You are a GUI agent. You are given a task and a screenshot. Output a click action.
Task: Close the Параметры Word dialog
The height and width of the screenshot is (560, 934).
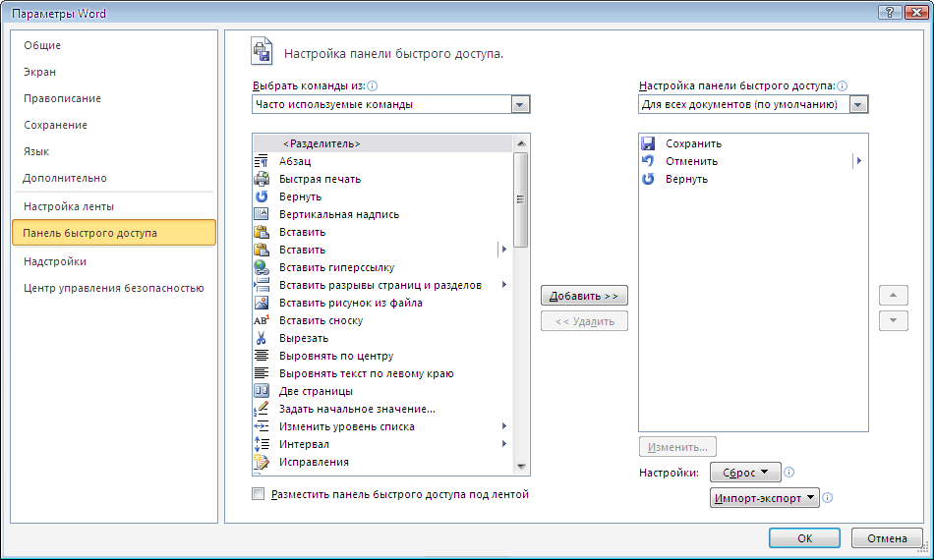(915, 13)
